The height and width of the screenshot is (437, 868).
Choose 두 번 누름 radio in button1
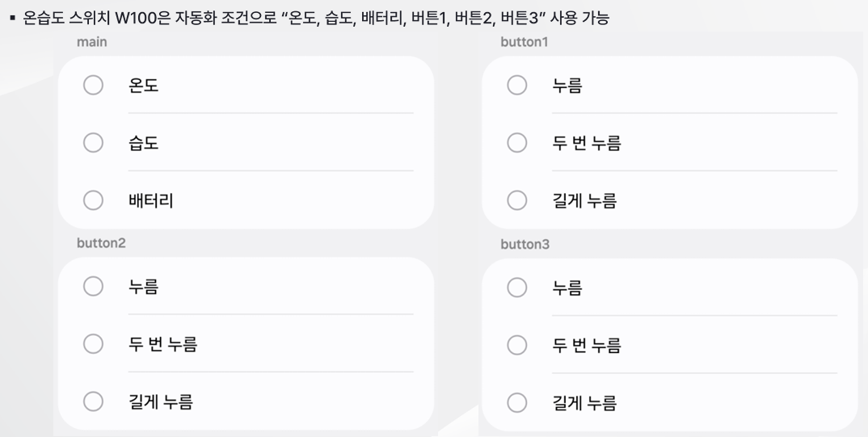tap(516, 143)
